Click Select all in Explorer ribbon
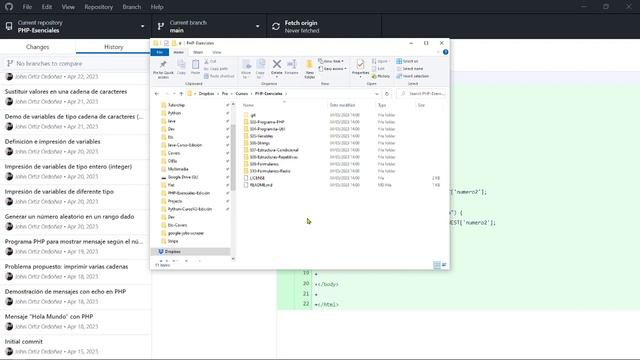Screen dimensions: 640x360 coord(407,61)
